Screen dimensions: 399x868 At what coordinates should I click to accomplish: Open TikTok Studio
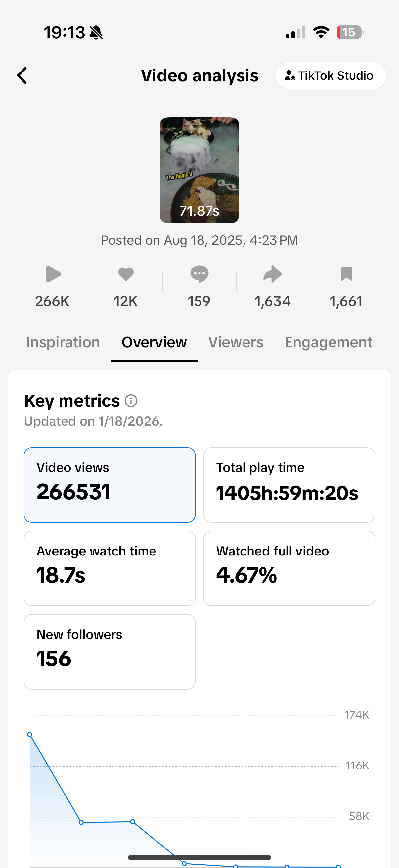330,75
